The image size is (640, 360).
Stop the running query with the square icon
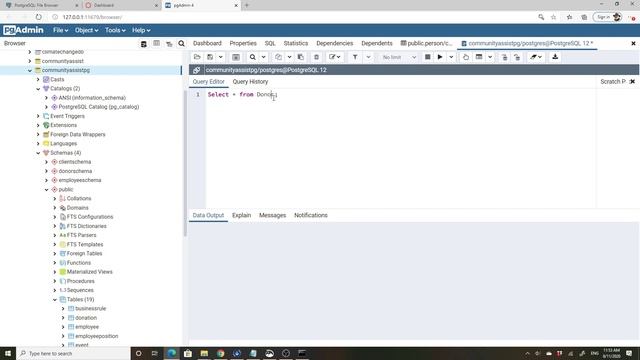(x=427, y=57)
